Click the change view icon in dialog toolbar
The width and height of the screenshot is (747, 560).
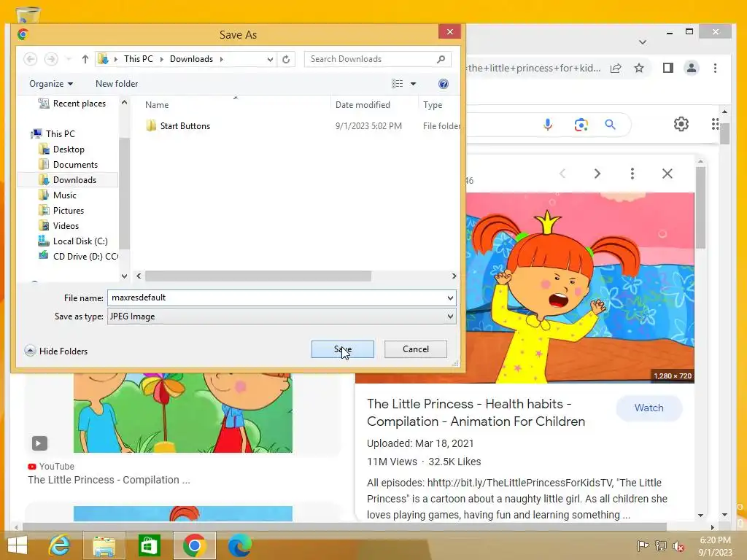coord(398,84)
